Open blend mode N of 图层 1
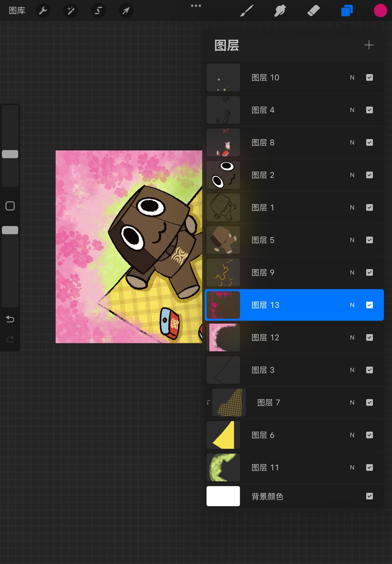 tap(352, 207)
